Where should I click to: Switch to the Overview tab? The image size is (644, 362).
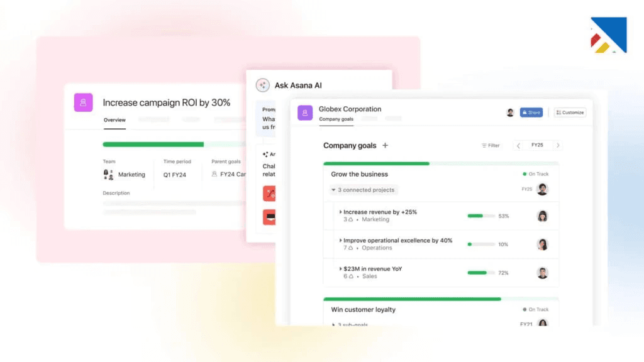[x=114, y=120]
